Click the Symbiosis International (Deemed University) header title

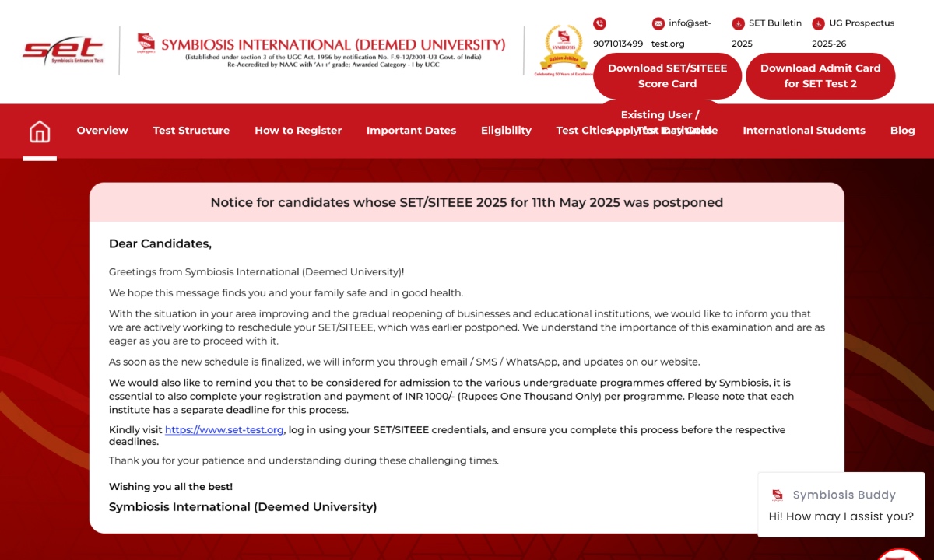(x=333, y=44)
